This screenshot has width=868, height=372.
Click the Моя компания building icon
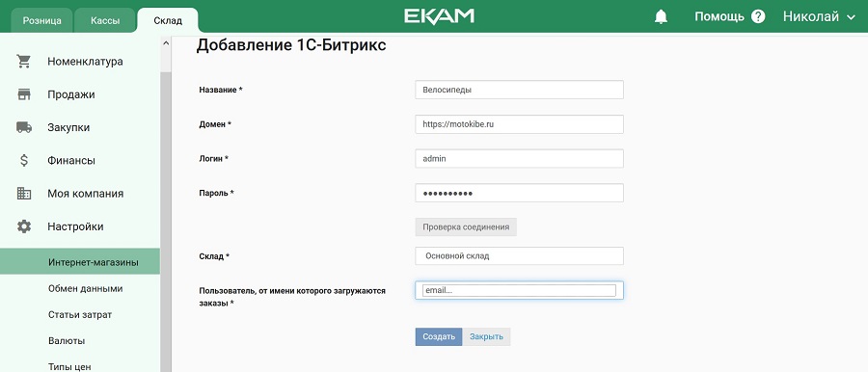24,194
